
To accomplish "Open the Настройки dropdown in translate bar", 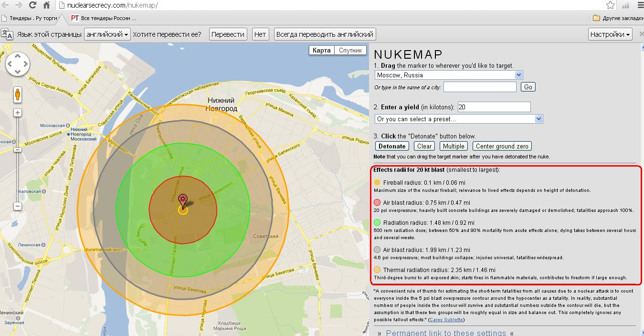I will 610,34.
